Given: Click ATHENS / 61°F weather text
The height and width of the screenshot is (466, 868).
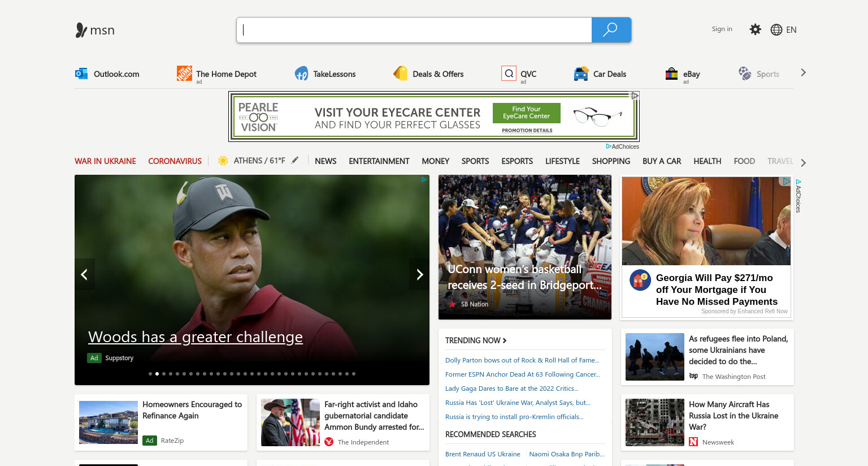Looking at the screenshot, I should (259, 161).
